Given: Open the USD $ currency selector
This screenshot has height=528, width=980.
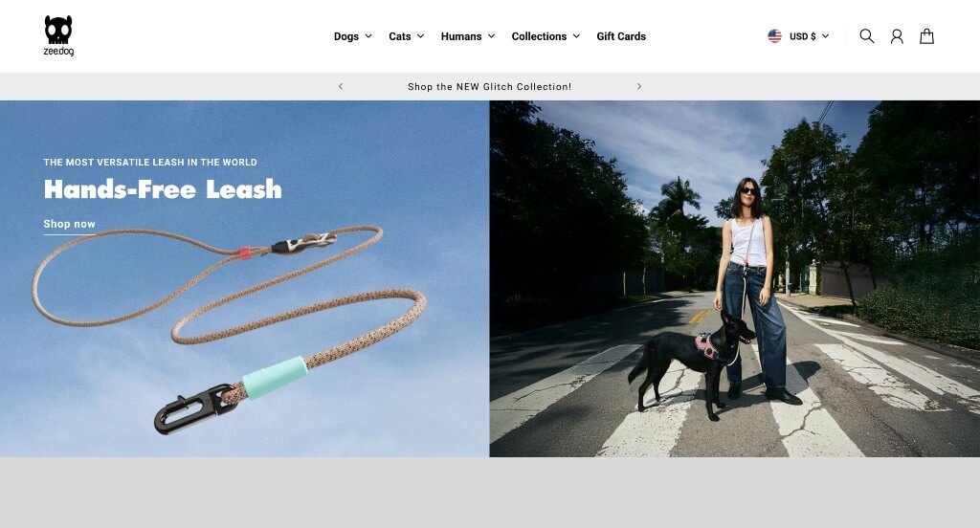Looking at the screenshot, I should pos(798,36).
